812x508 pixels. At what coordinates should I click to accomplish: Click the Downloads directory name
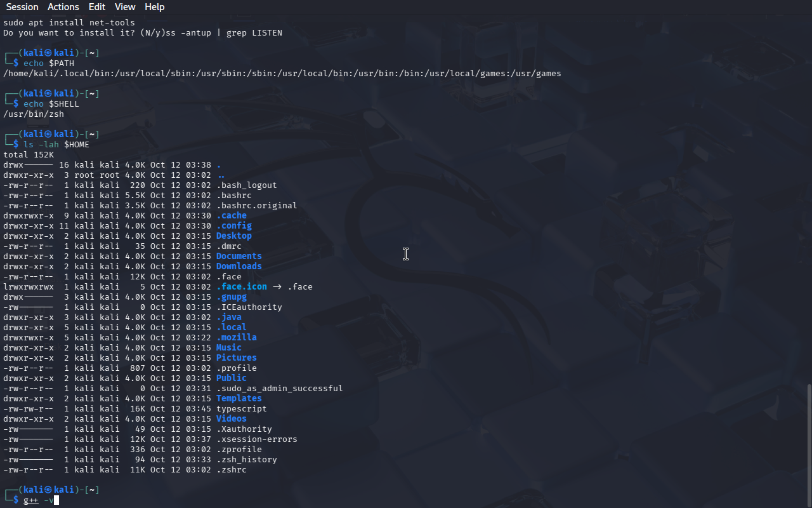coord(239,266)
